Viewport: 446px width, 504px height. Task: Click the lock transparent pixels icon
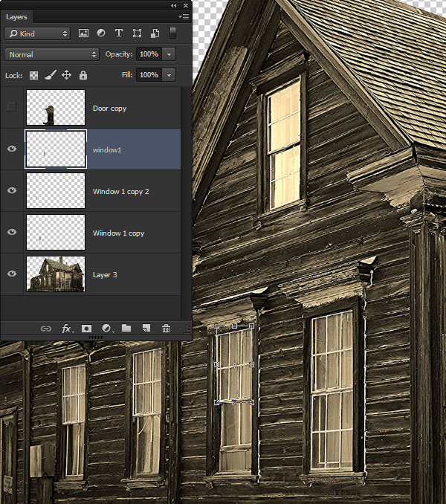33,75
